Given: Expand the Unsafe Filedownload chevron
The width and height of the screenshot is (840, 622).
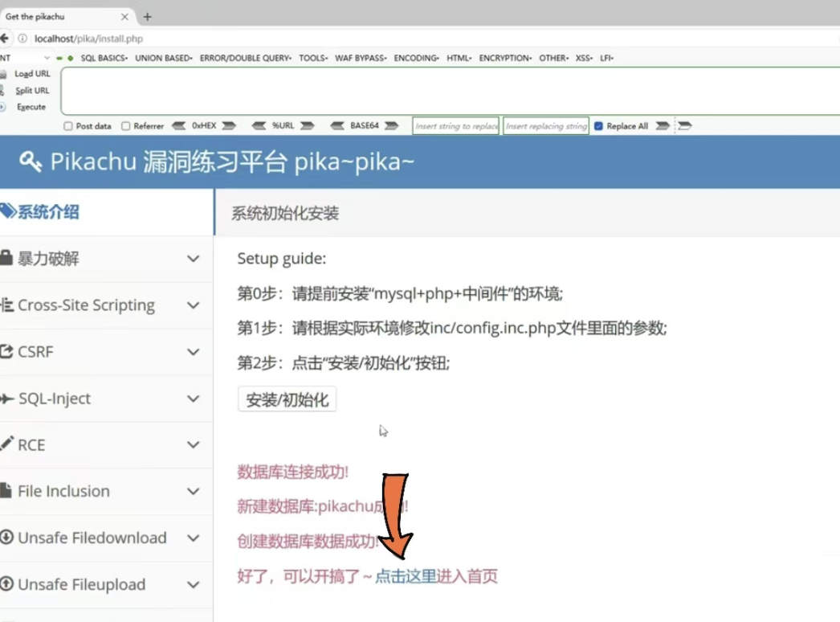Looking at the screenshot, I should coord(194,538).
